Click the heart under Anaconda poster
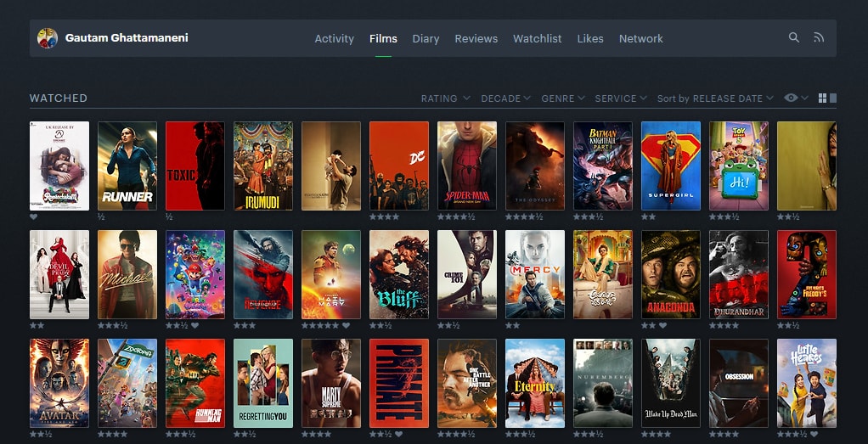Image resolution: width=868 pixels, height=444 pixels. pyautogui.click(x=663, y=325)
